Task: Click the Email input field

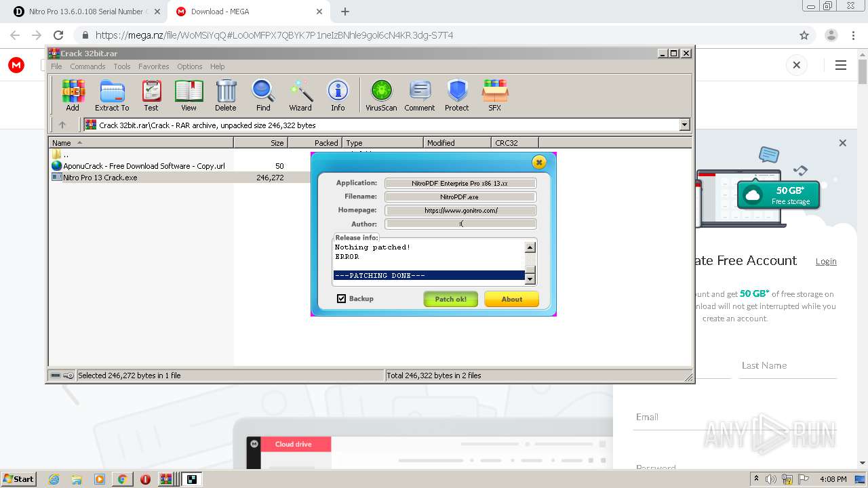Action: pyautogui.click(x=736, y=418)
